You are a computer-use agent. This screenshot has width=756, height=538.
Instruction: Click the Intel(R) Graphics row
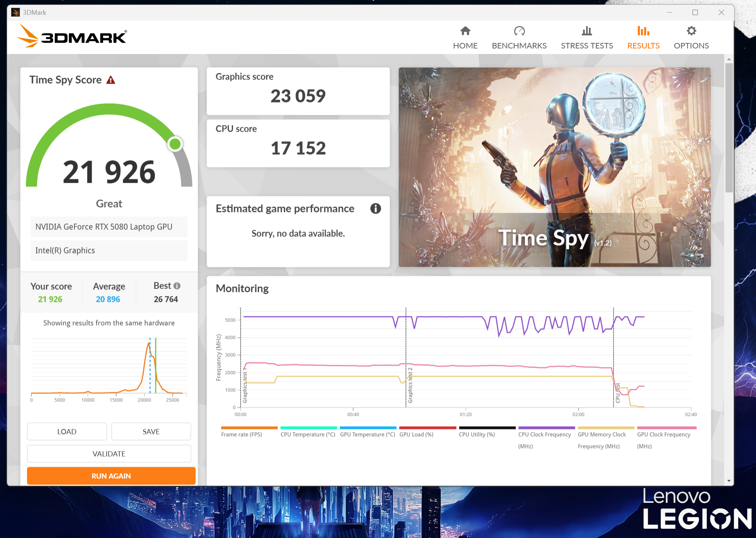coord(109,250)
